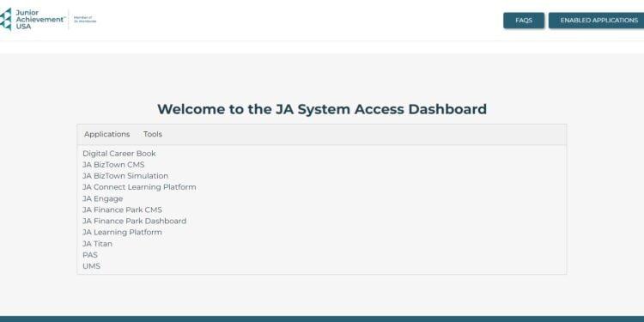Screen dimensions: 644x322
Task: Open the FAQS page button
Action: [x=524, y=21]
